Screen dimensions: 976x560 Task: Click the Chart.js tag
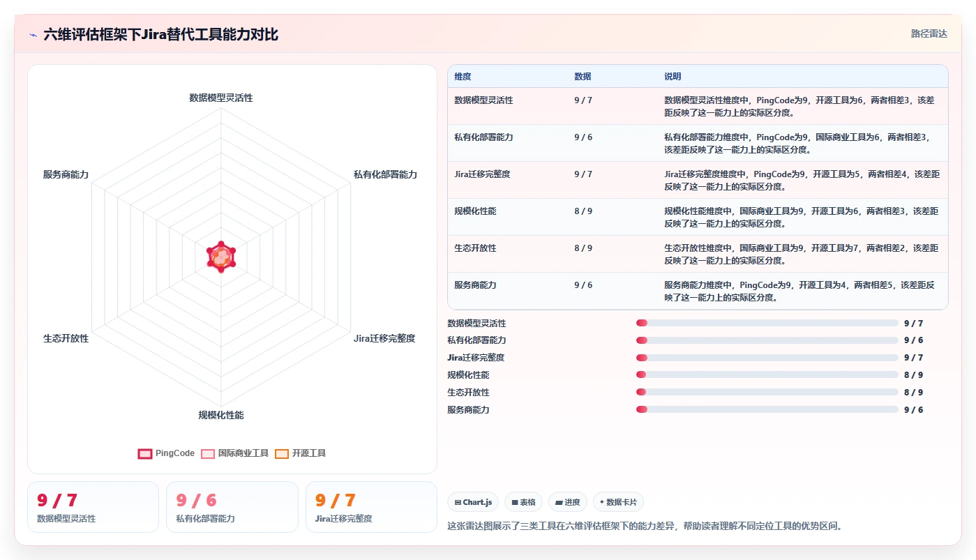coord(473,502)
